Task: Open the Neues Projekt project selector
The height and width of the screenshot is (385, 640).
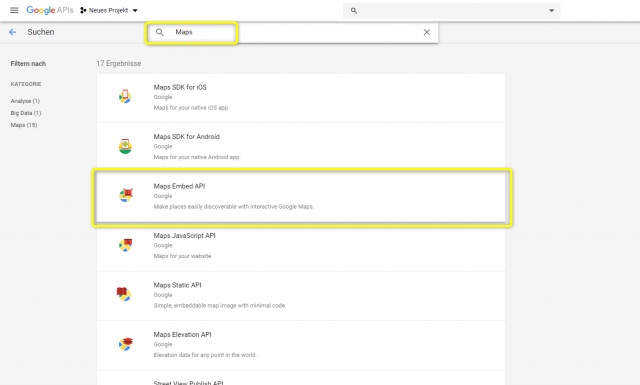Action: [x=109, y=10]
